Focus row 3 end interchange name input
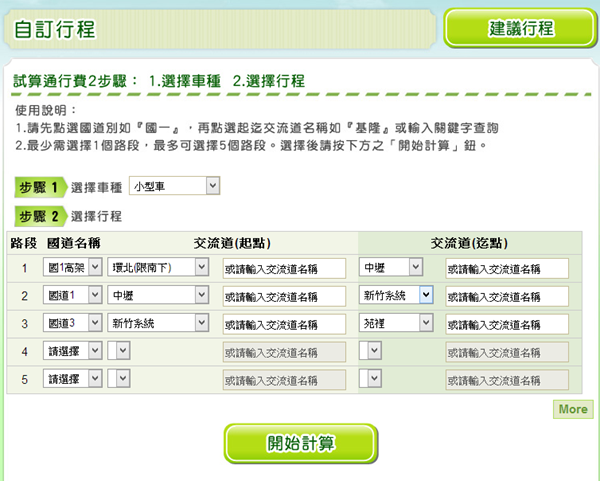The width and height of the screenshot is (600, 481). tap(507, 324)
